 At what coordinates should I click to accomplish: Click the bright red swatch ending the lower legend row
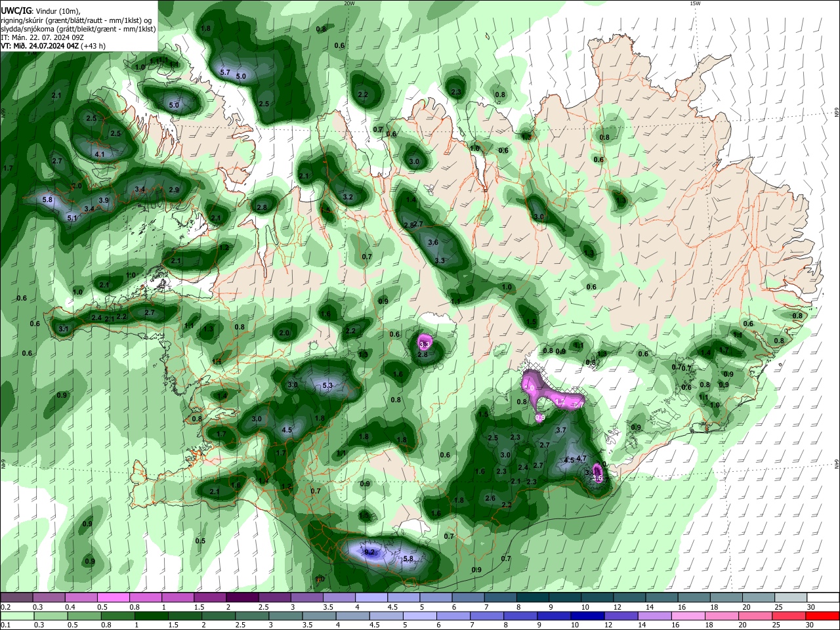coord(822,616)
